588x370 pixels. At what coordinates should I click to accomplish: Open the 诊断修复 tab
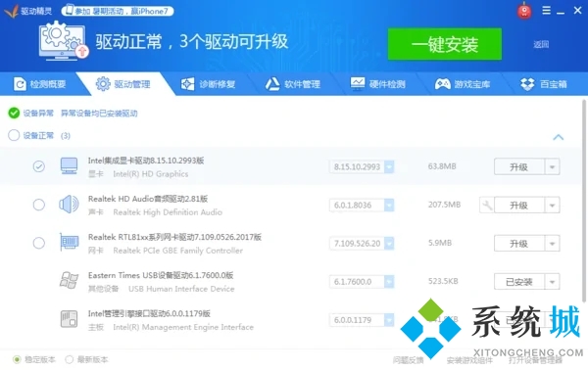(208, 84)
